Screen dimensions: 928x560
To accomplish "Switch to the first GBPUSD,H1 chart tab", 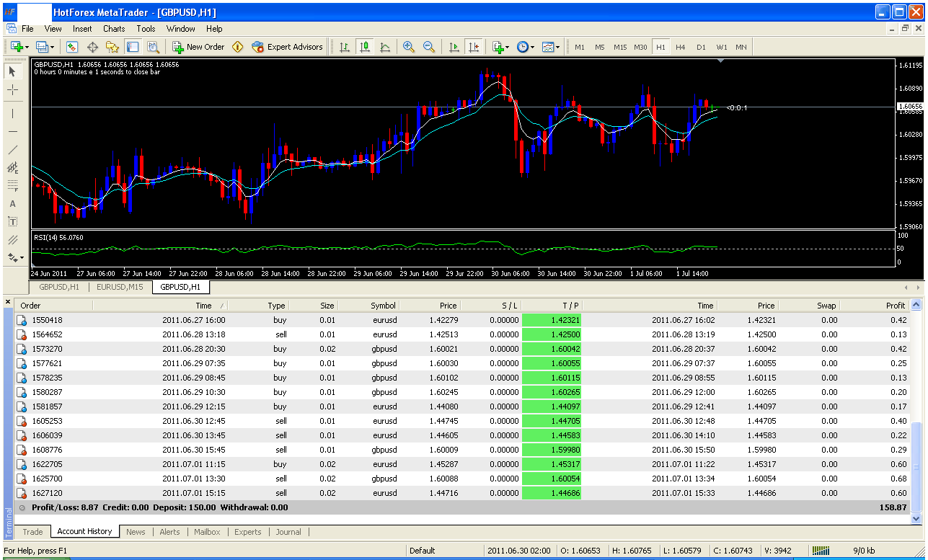I will point(59,287).
